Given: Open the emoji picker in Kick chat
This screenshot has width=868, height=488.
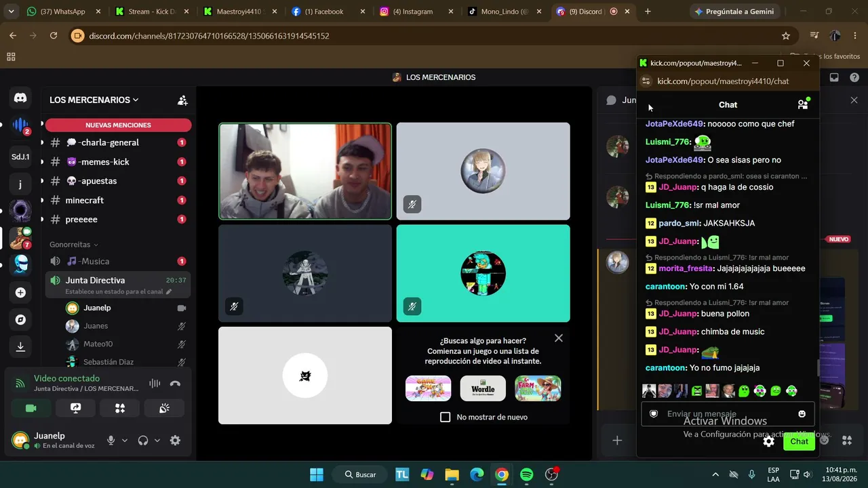Looking at the screenshot, I should click(802, 414).
